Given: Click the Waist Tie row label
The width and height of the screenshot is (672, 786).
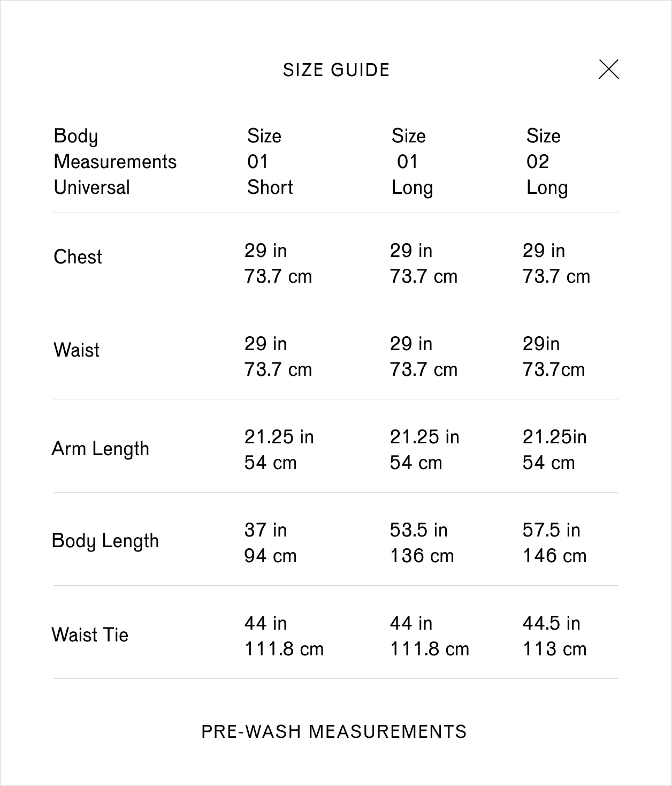Looking at the screenshot, I should (90, 635).
